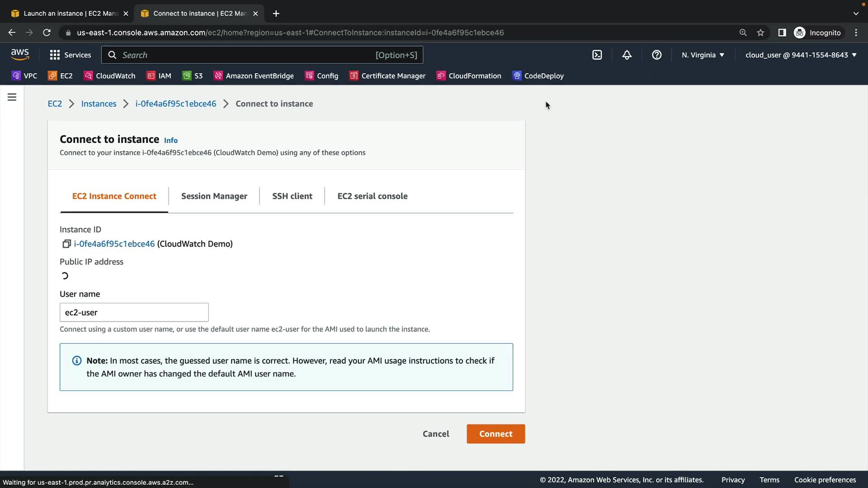Bookmark this page with the star icon

point(760,33)
